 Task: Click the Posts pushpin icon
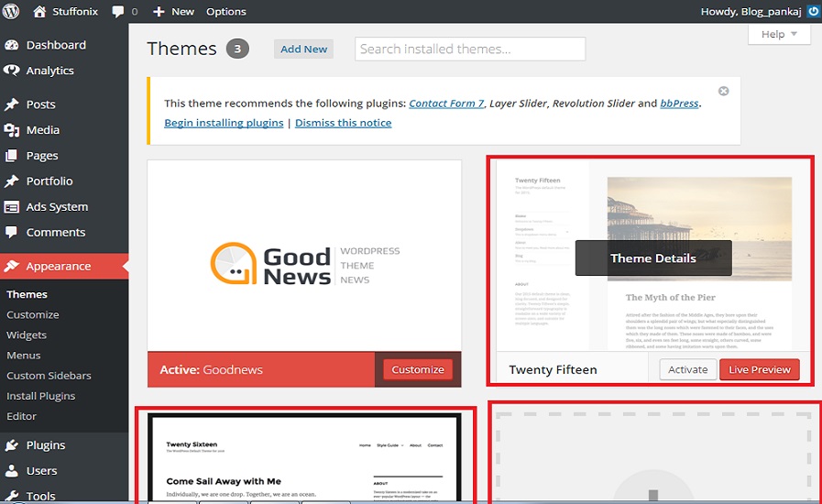pyautogui.click(x=12, y=104)
